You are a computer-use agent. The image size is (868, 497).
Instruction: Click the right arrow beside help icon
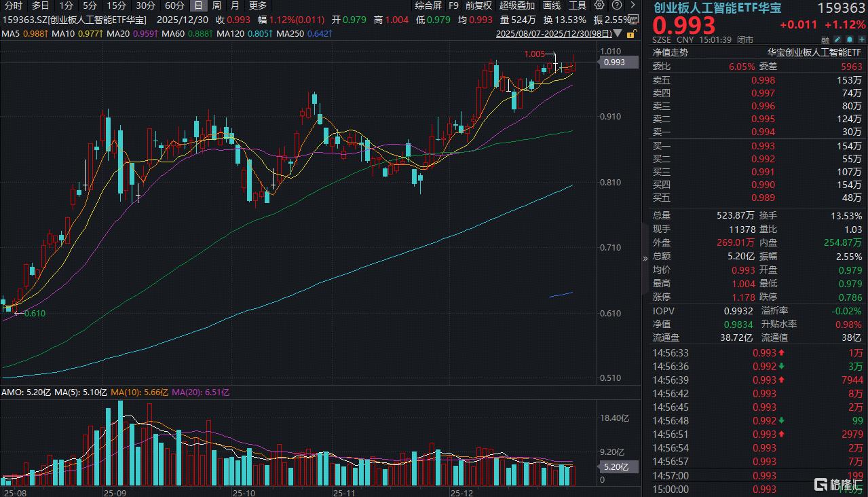[633, 5]
